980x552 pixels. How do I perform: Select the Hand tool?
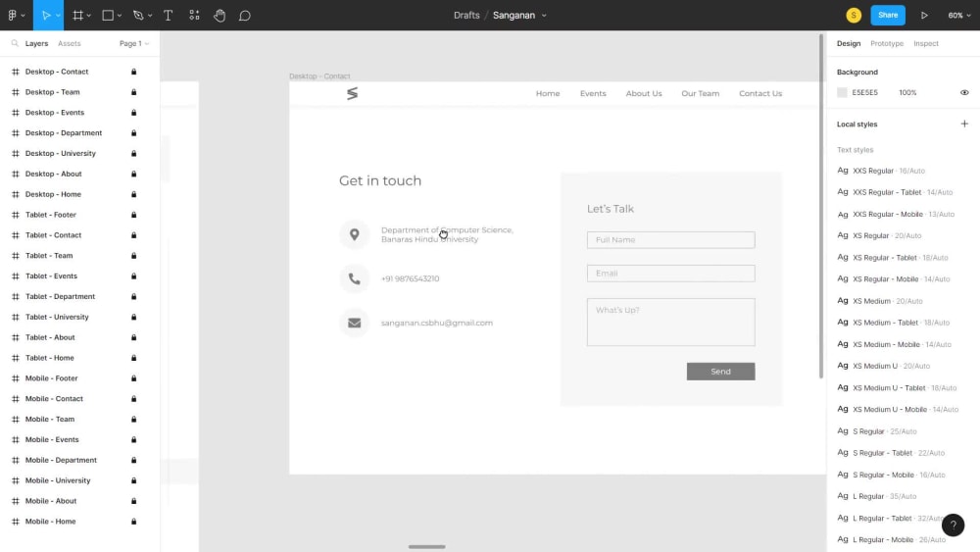point(220,15)
